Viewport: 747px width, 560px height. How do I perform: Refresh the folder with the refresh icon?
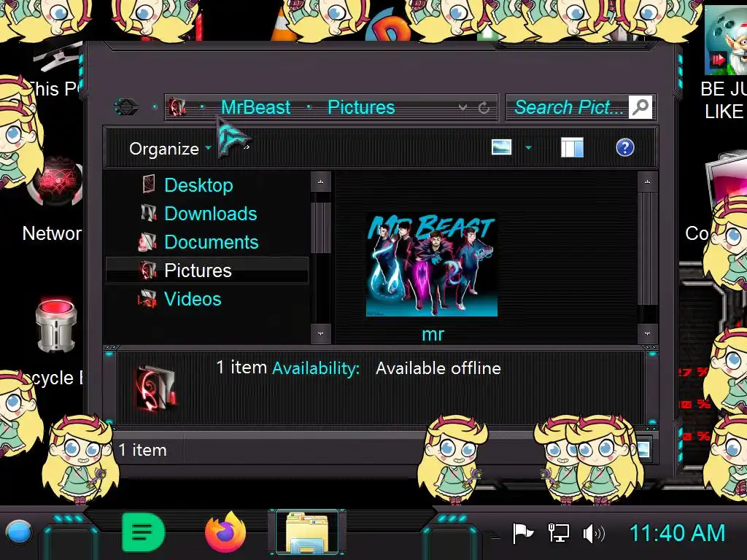tap(484, 108)
